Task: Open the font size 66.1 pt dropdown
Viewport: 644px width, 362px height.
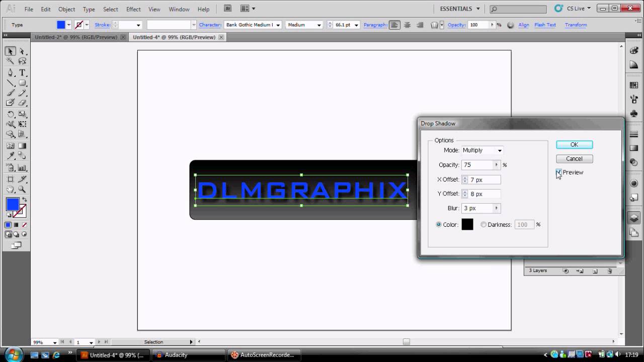Action: (x=356, y=25)
